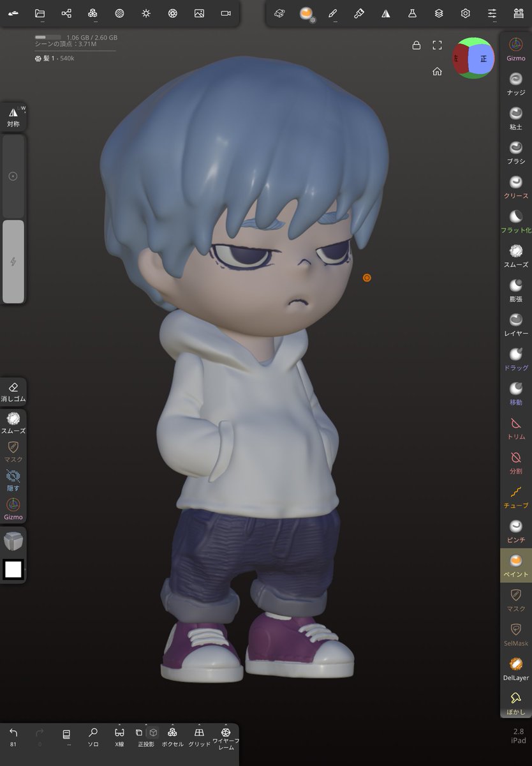Open the Painting brush menu
This screenshot has width=532, height=766.
point(359,13)
